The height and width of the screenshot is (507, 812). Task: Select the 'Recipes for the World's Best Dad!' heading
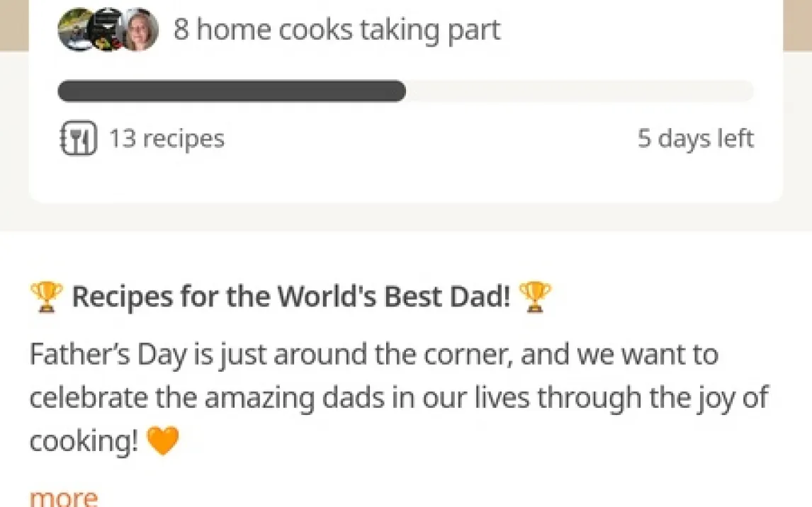click(x=291, y=297)
